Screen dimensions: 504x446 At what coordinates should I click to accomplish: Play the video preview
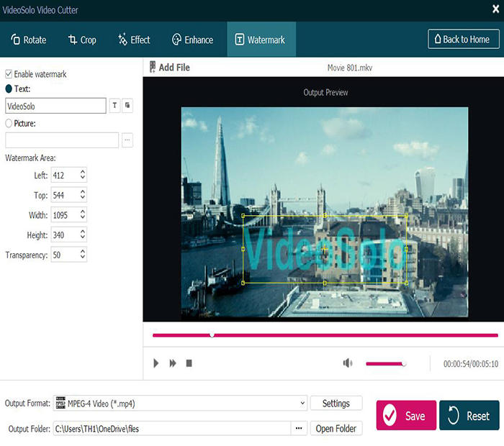coord(156,363)
